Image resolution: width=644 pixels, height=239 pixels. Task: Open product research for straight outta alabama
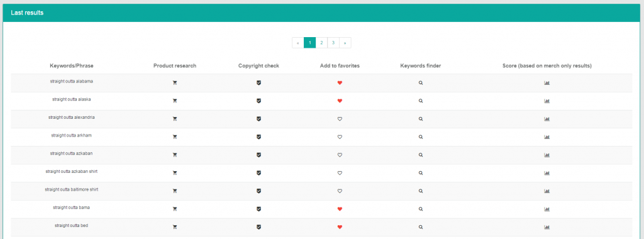[x=175, y=82]
